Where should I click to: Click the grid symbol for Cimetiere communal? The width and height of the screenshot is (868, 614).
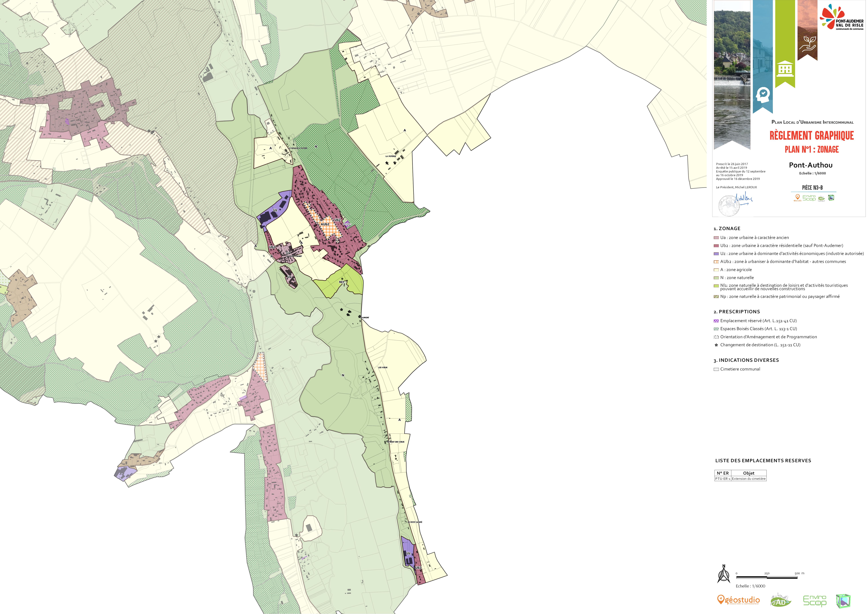[x=716, y=369]
